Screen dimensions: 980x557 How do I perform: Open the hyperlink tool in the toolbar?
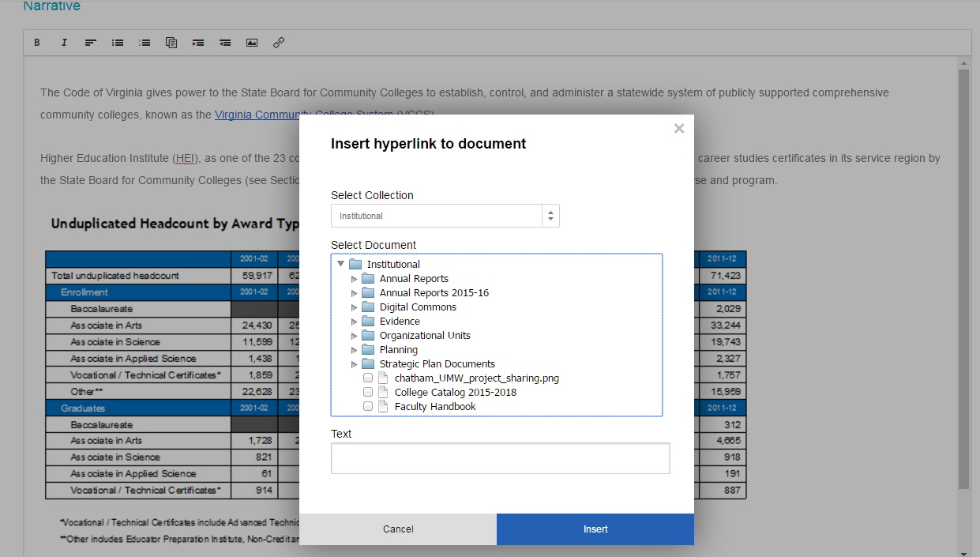pos(278,42)
